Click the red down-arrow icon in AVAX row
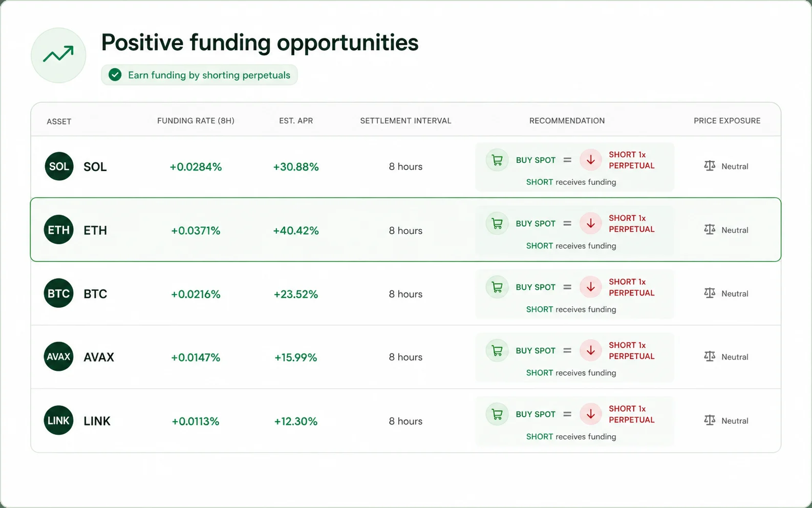 click(x=591, y=350)
